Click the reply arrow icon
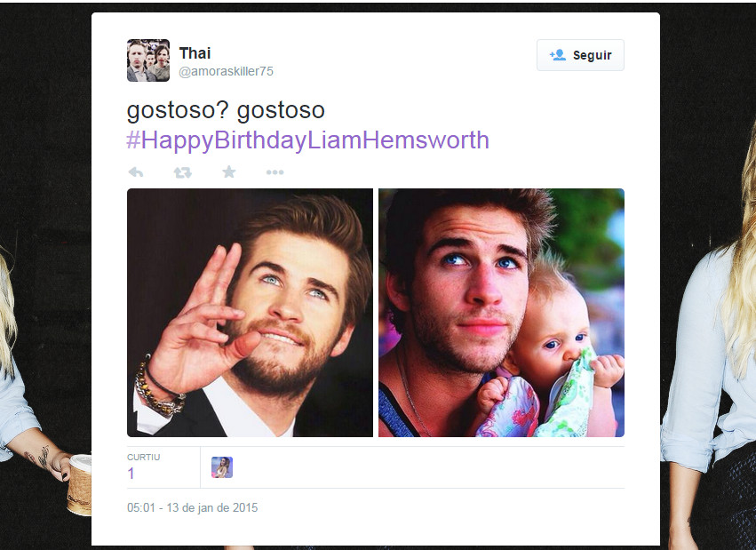The width and height of the screenshot is (756, 550). (x=136, y=172)
